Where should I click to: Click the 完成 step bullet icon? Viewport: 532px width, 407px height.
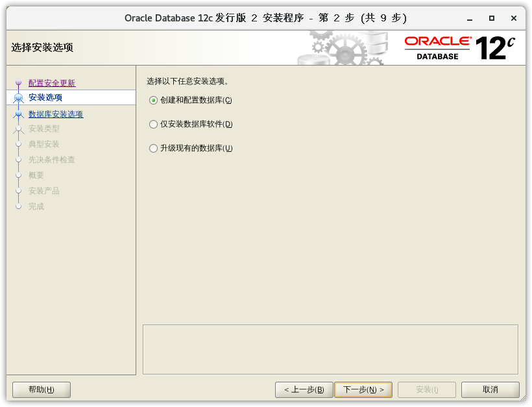pos(18,206)
